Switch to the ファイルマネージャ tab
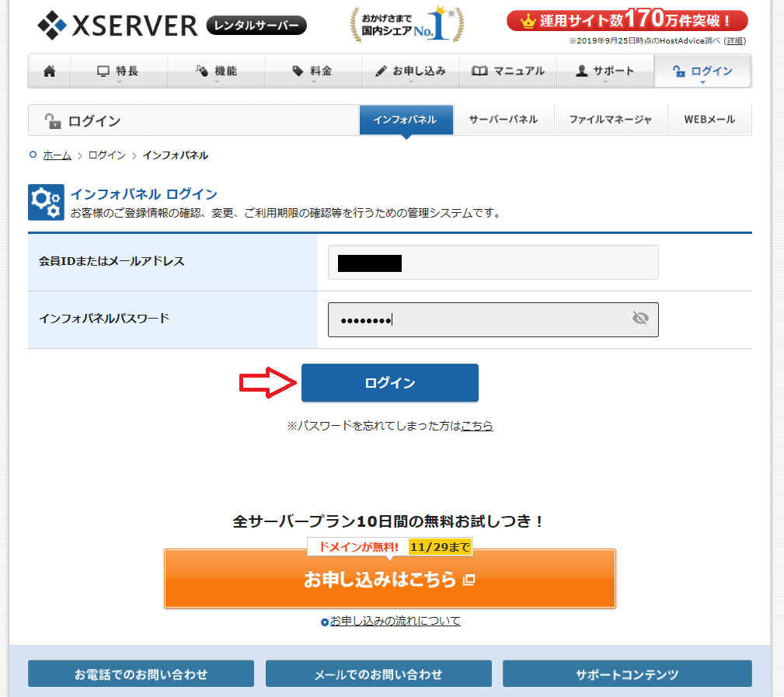This screenshot has height=697, width=784. 611,120
